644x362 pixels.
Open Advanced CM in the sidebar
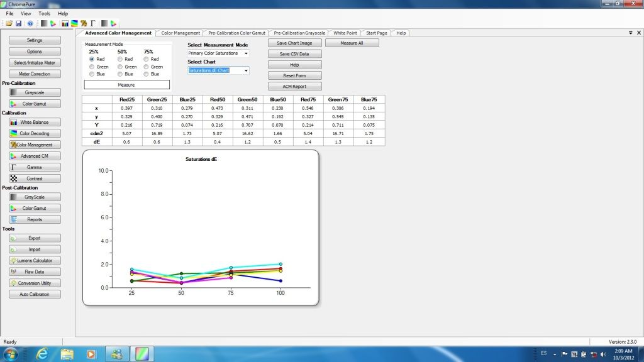35,156
